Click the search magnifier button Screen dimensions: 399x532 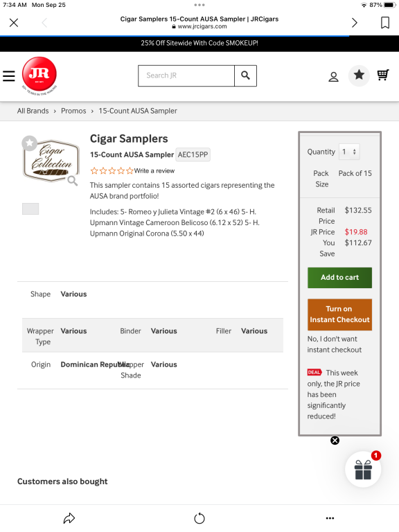coord(245,76)
